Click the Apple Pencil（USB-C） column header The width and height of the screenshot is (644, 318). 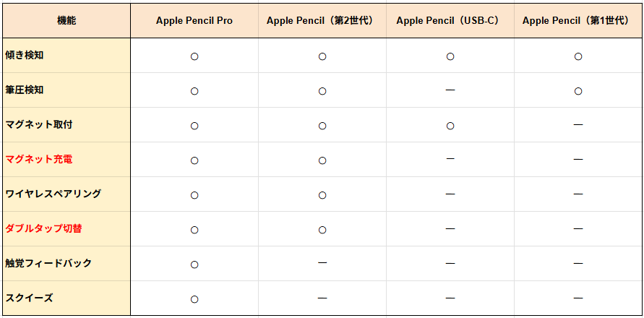(450, 21)
